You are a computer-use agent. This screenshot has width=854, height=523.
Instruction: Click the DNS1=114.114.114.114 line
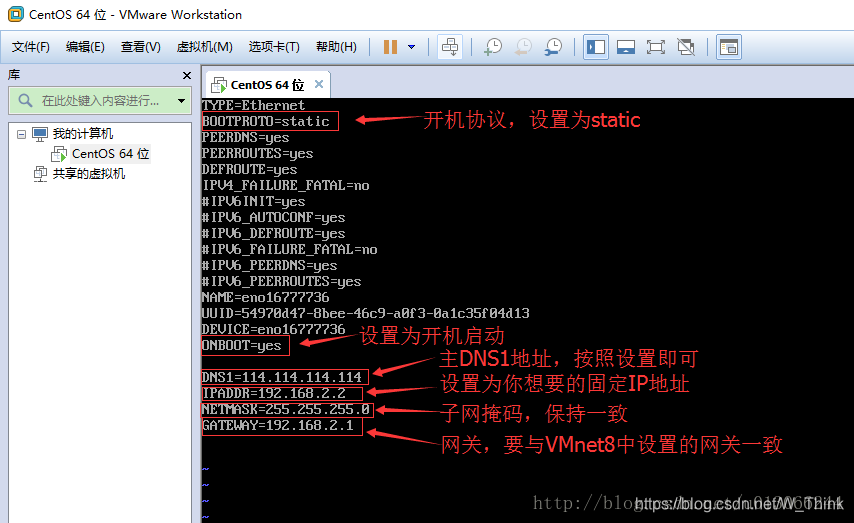(x=282, y=377)
